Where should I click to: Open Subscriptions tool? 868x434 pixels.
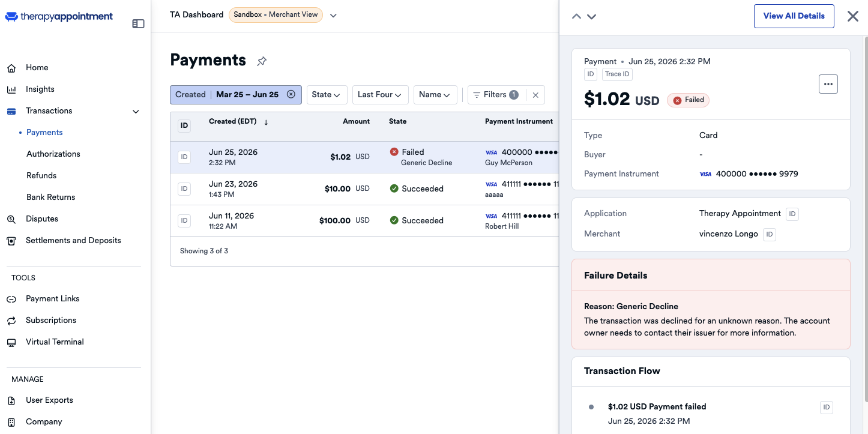pos(51,321)
